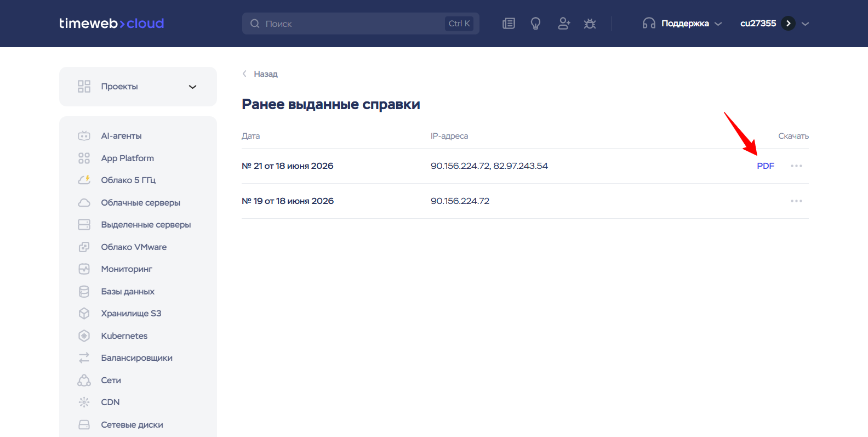The height and width of the screenshot is (437, 868).
Task: Click row text № 19 от 18 июня 2026
Action: click(x=288, y=201)
